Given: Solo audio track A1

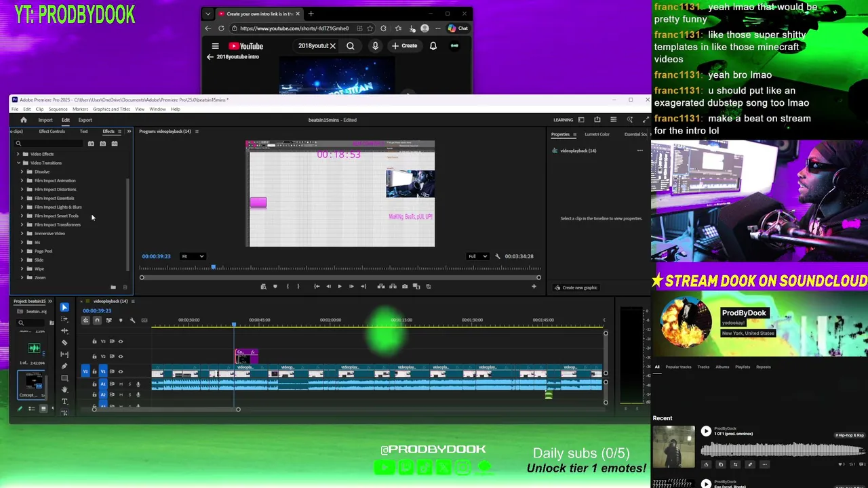Looking at the screenshot, I should pyautogui.click(x=130, y=384).
